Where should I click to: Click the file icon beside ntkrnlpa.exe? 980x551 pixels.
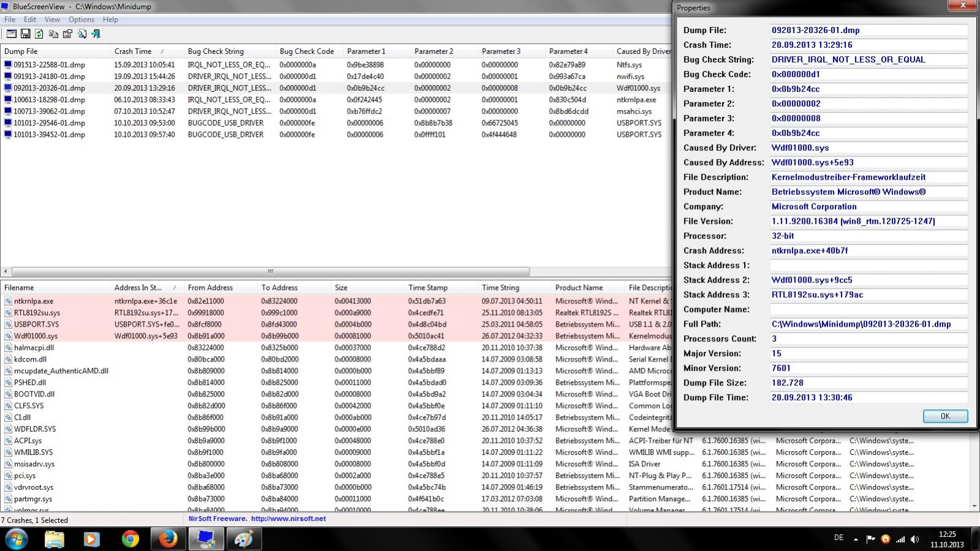8,301
